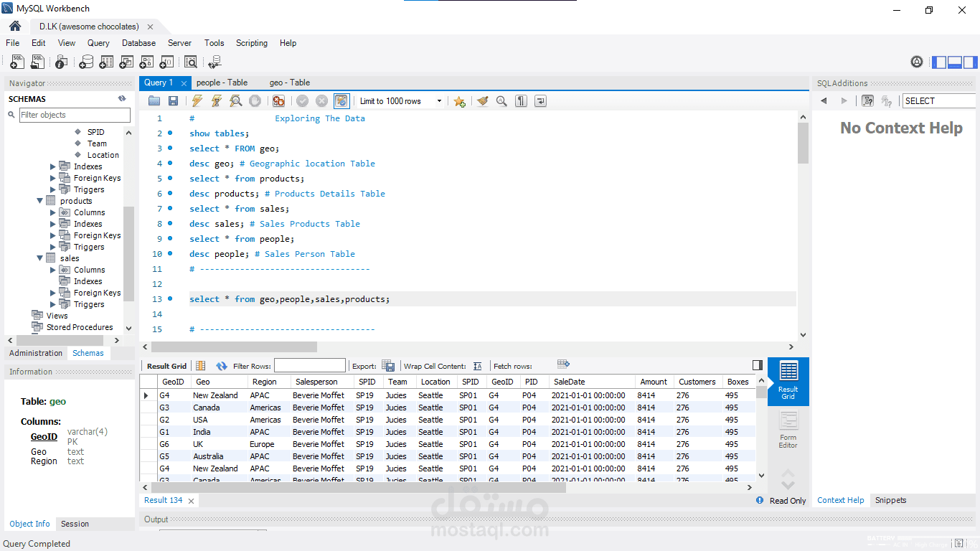Create a new schema icon
The width and height of the screenshot is (980, 551).
tap(86, 62)
